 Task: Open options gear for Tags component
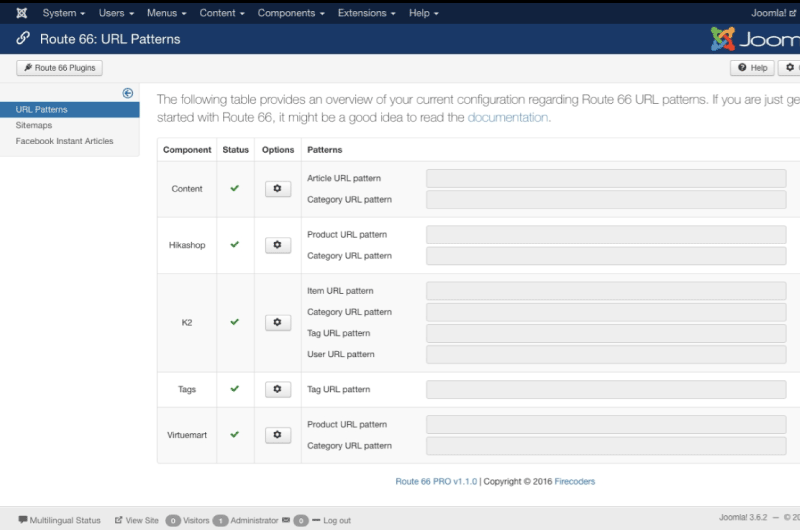278,389
